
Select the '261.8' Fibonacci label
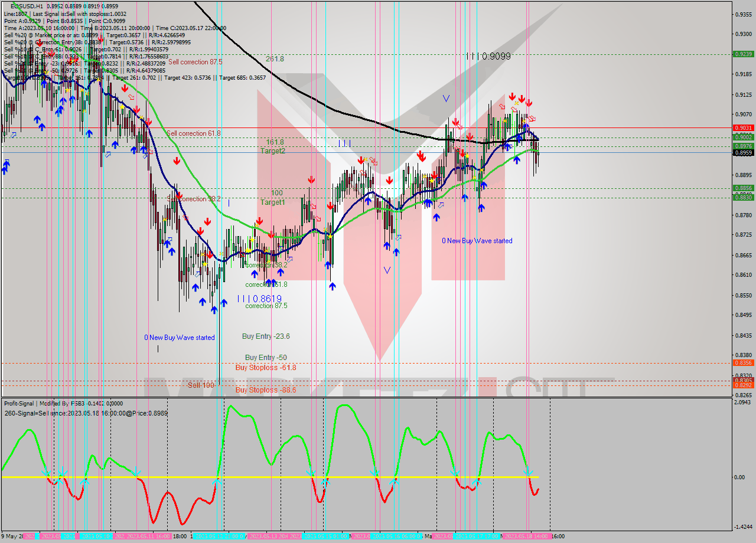click(x=275, y=59)
